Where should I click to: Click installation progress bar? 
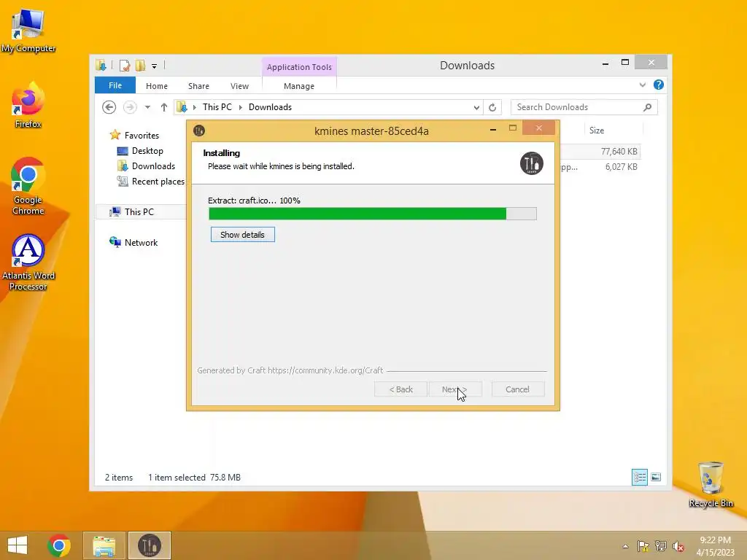(x=373, y=214)
